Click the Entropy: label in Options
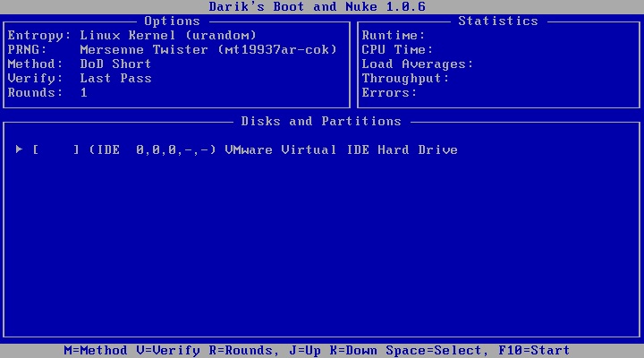Screen dimensions: 644x358 coord(39,35)
